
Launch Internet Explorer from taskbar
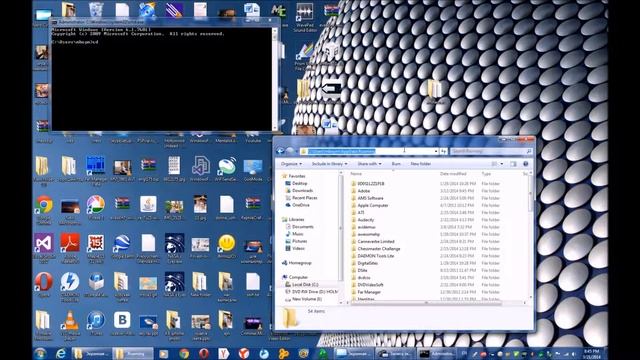(60, 353)
